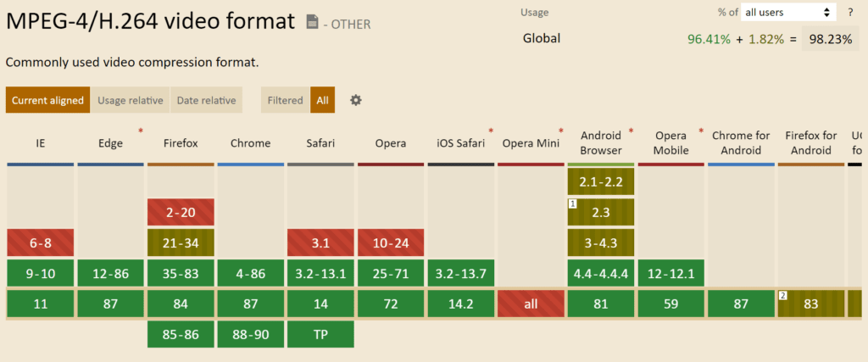Viewport: 868px width, 362px height.
Task: Click note 2 marker on Firefox for Android 83
Action: 784,295
